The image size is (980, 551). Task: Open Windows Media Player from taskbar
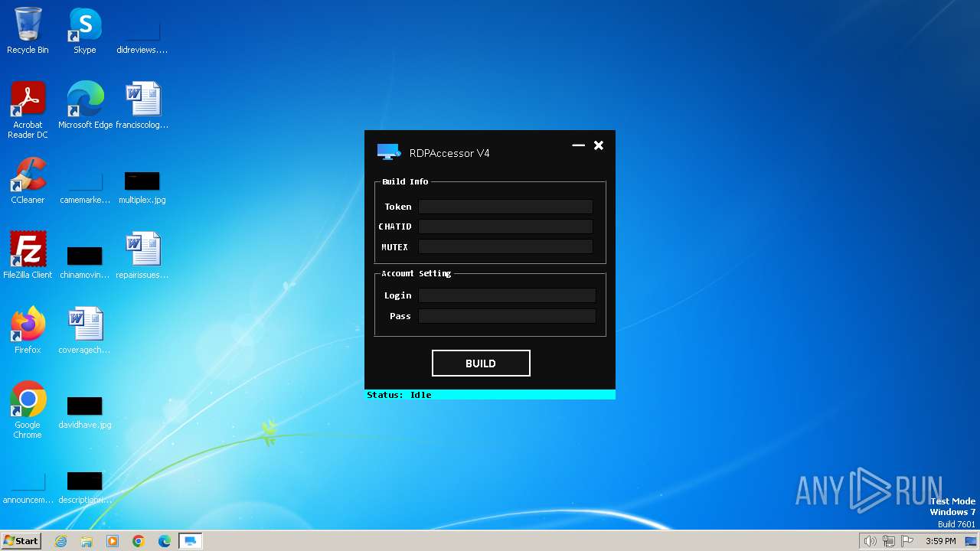tap(113, 541)
